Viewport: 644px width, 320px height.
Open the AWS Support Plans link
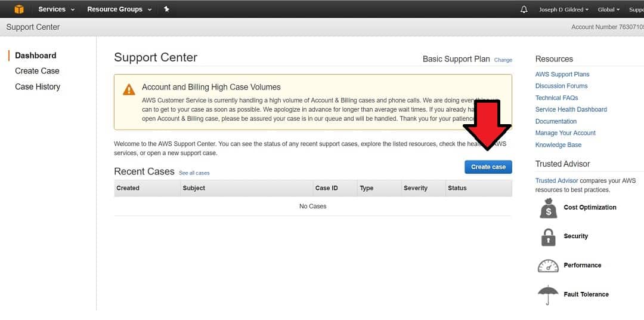(x=562, y=75)
